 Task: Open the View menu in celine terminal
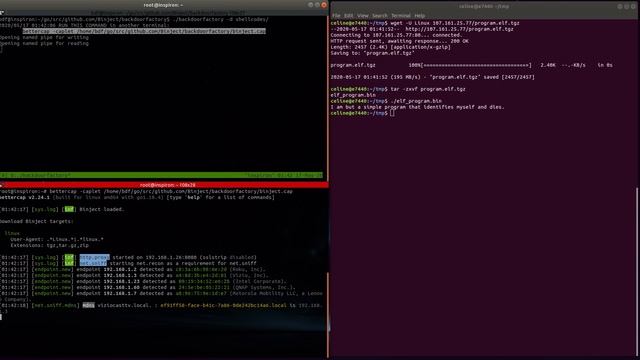click(x=362, y=16)
